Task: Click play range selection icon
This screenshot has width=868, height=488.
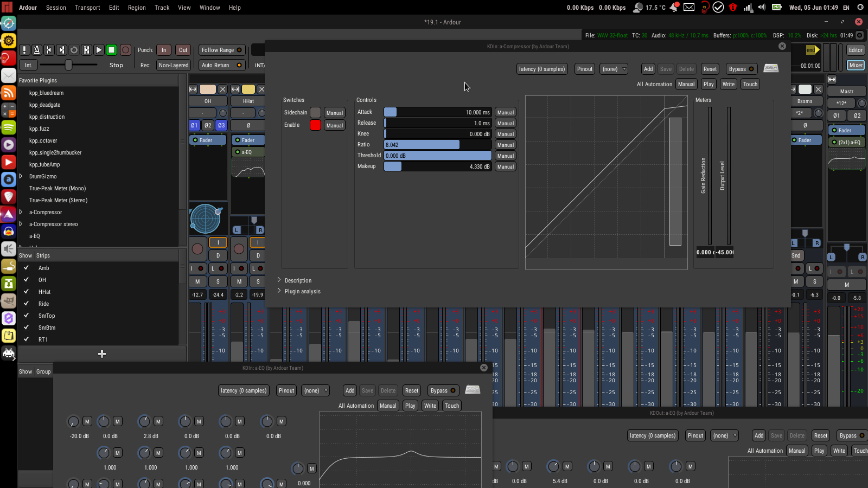Action: point(86,50)
